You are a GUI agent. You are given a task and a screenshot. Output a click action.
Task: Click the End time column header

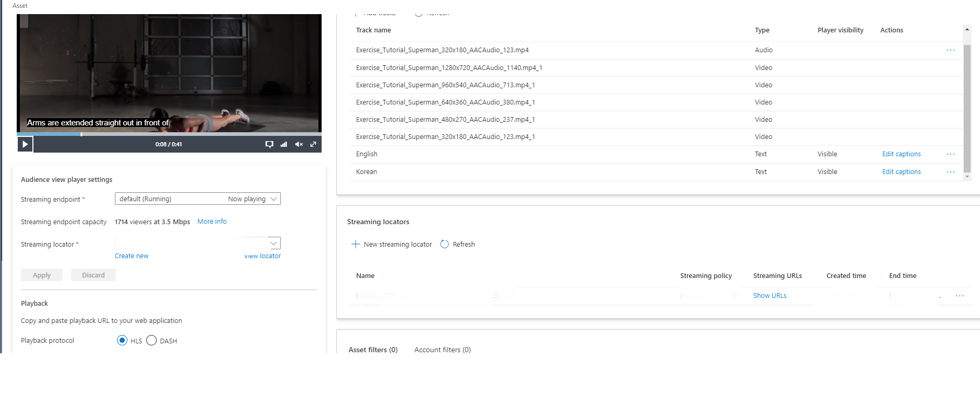[x=903, y=276]
